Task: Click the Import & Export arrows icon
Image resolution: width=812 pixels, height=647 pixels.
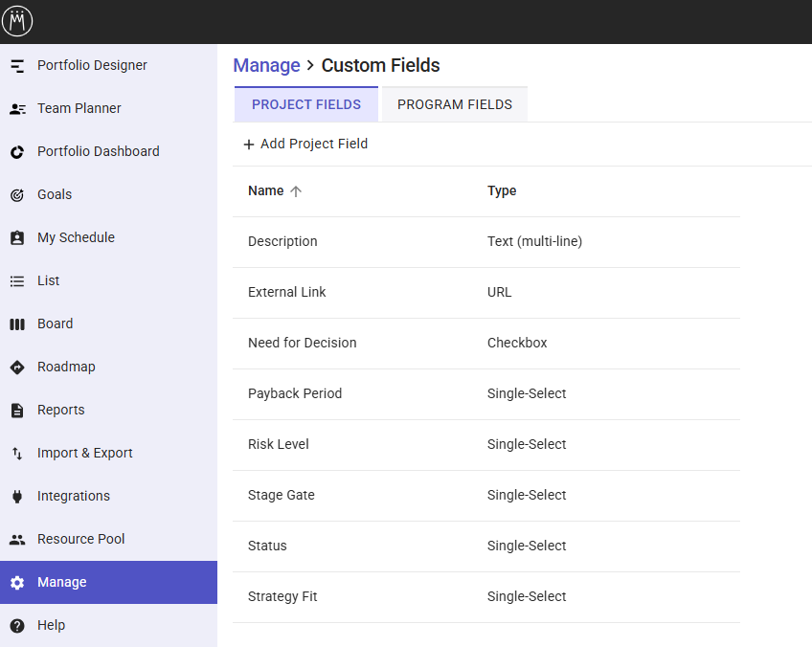Action: (x=17, y=454)
